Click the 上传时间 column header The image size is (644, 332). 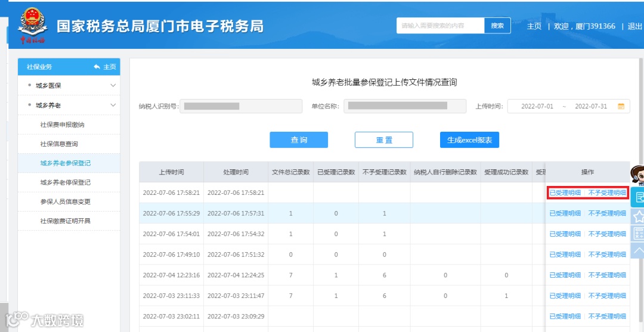point(171,172)
